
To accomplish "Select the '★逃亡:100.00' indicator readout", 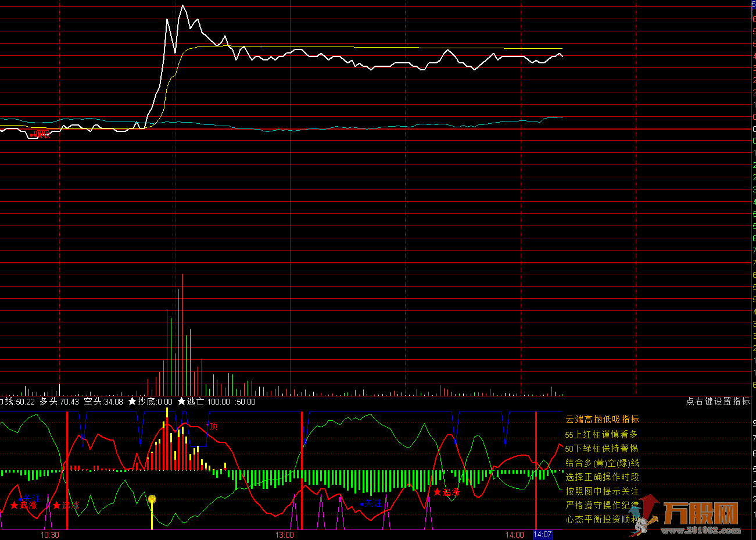I will (203, 402).
